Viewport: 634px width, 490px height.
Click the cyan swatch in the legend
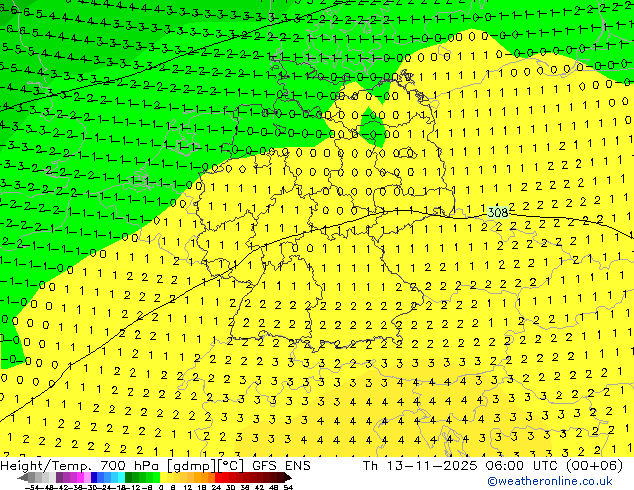[x=122, y=477]
